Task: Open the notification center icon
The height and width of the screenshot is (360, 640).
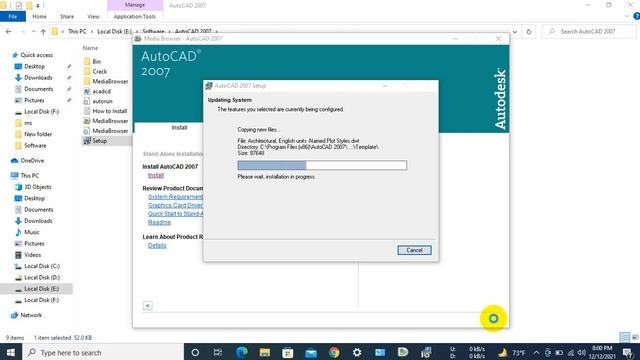Action: (628, 352)
